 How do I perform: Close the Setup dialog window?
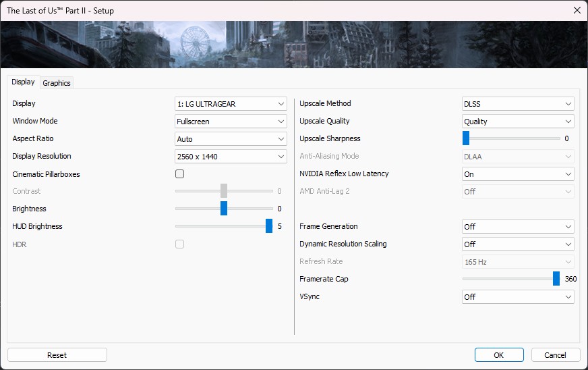(x=577, y=10)
